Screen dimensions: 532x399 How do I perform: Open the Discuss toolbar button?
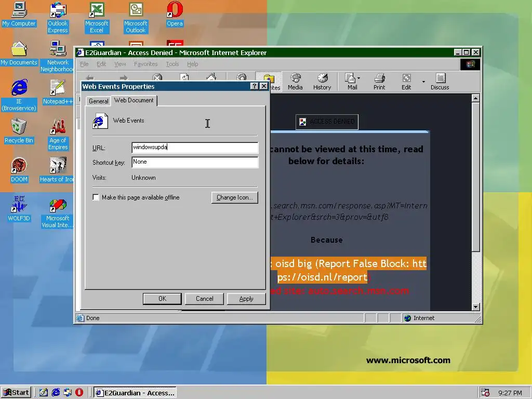pos(440,82)
